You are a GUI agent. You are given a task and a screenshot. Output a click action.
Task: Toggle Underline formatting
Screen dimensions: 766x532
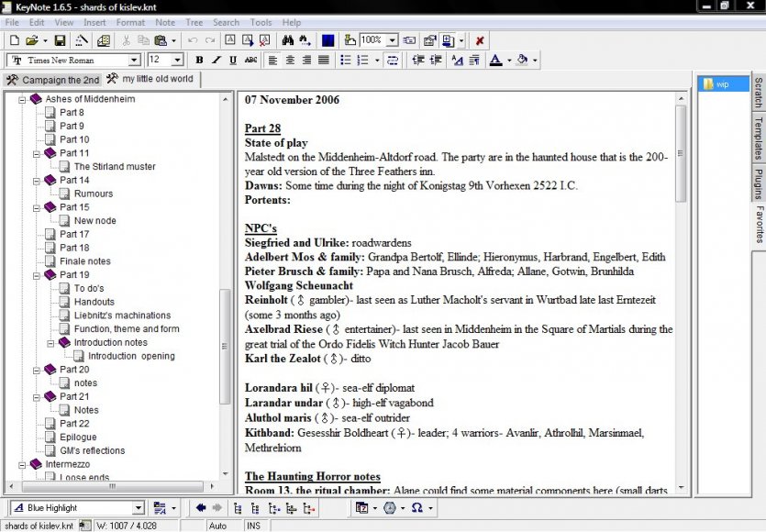(233, 61)
